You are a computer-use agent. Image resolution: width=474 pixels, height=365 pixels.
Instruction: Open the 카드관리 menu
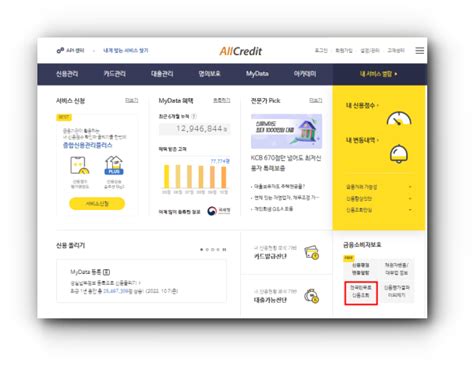115,74
